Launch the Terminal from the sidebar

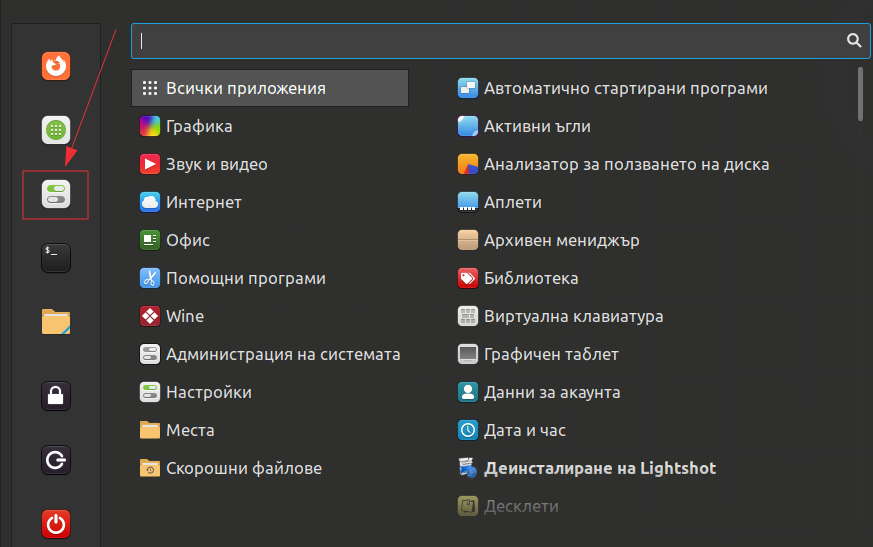tap(56, 258)
